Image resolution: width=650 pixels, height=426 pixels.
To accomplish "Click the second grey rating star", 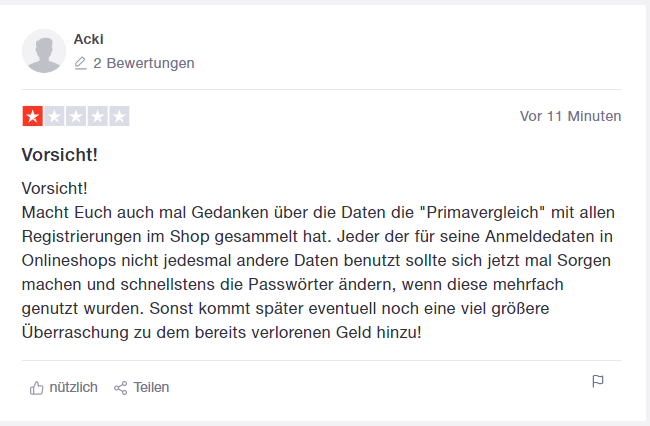I will tap(54, 116).
